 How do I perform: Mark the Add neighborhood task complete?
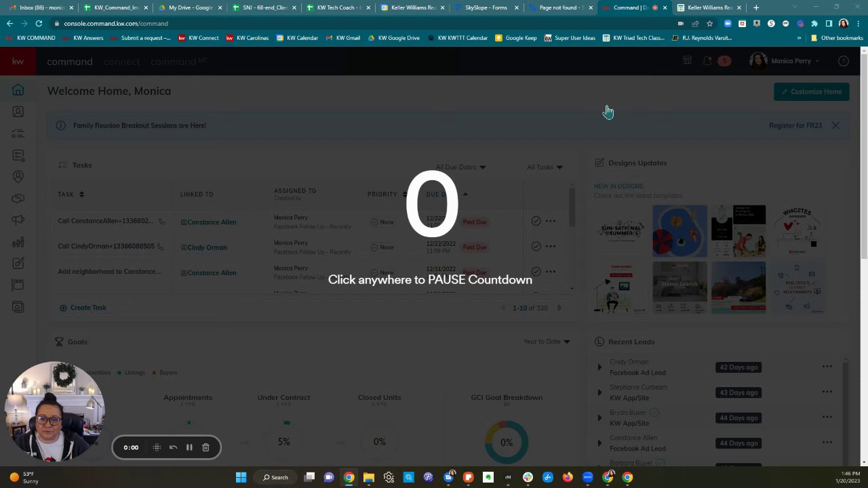[536, 271]
